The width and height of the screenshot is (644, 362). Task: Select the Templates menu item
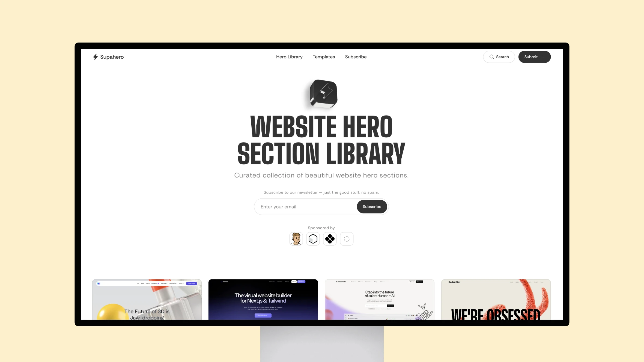click(324, 57)
